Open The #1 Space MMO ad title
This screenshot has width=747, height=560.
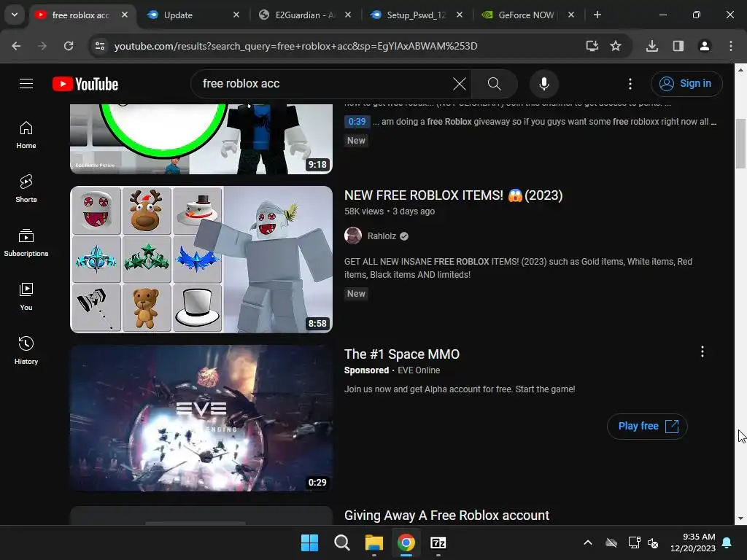point(402,354)
